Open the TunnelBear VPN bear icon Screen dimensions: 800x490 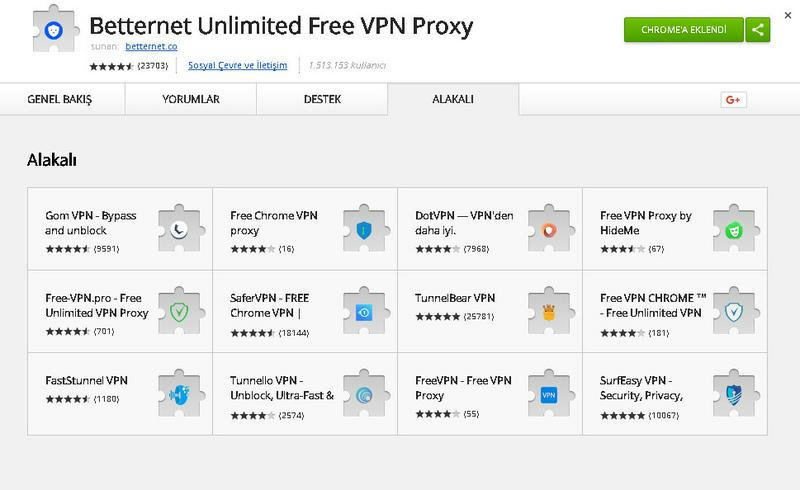(x=549, y=311)
